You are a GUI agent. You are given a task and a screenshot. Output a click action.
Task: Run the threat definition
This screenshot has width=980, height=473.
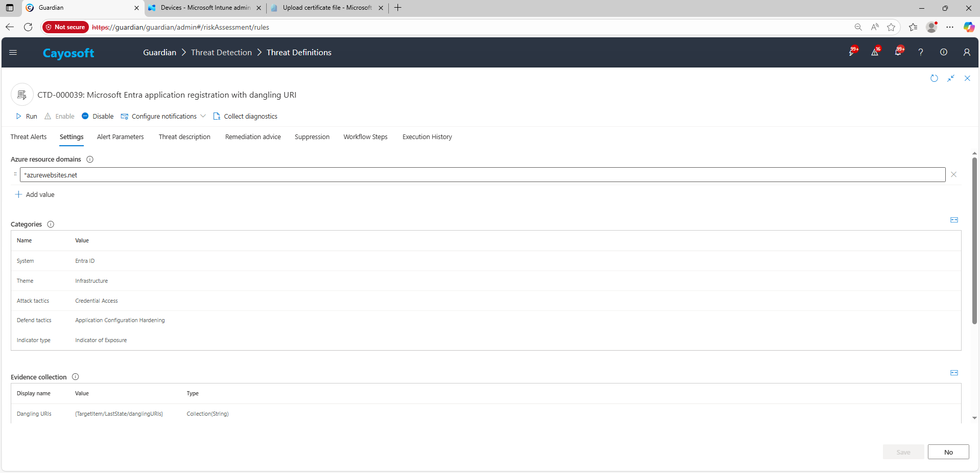pyautogui.click(x=27, y=117)
